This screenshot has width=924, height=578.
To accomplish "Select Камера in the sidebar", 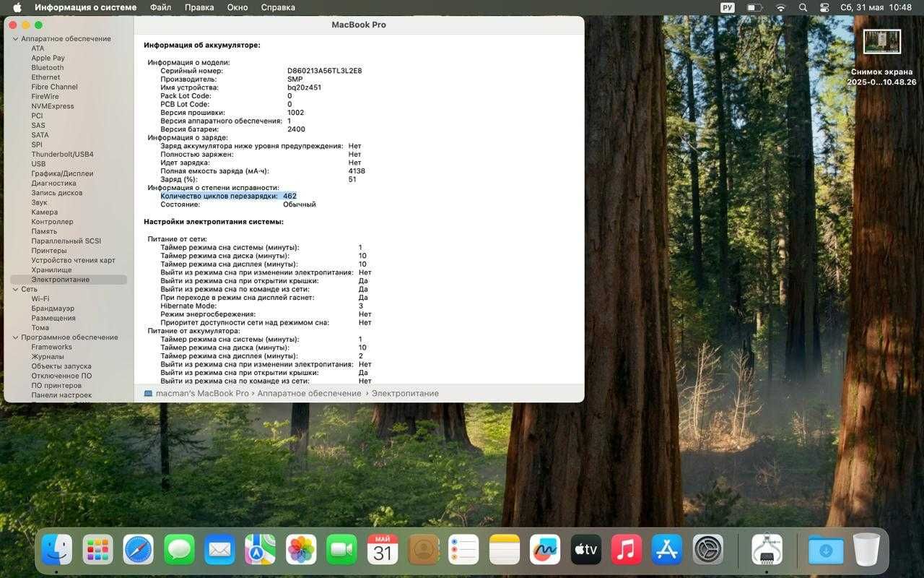I will [x=45, y=212].
